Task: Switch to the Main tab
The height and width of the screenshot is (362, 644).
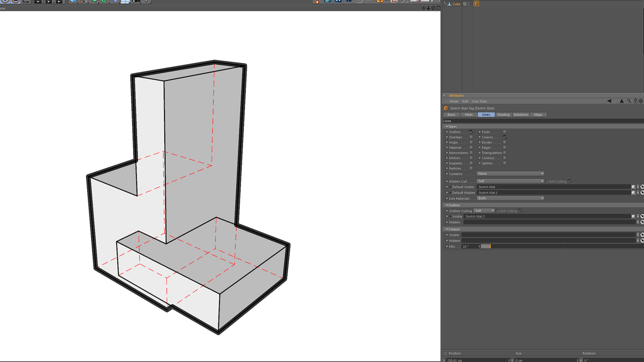Action: (469, 115)
